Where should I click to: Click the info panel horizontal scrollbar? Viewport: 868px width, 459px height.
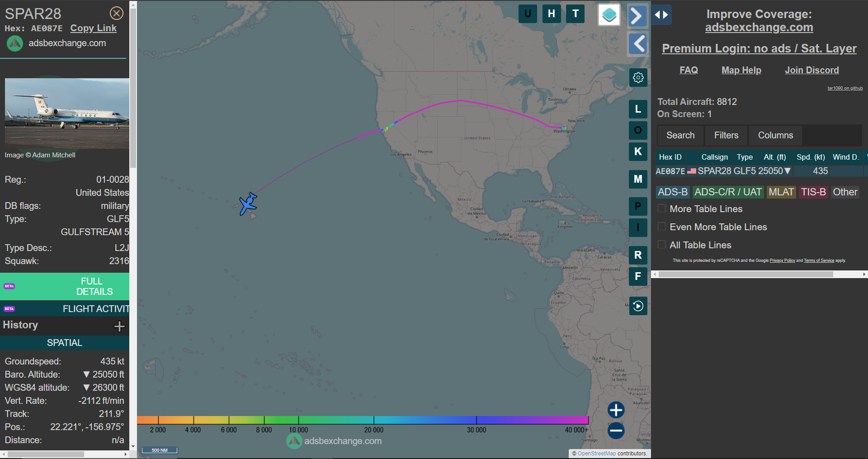pyautogui.click(x=46, y=454)
